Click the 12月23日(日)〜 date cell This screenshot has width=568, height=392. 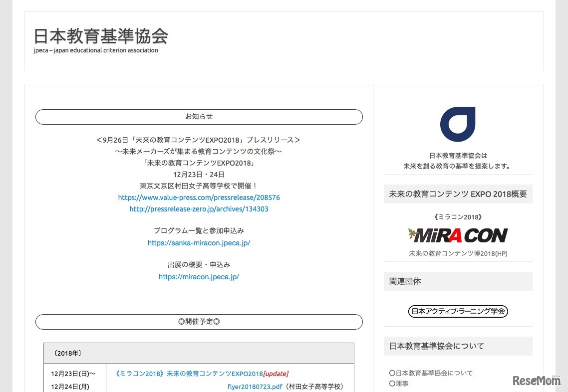[x=73, y=374]
